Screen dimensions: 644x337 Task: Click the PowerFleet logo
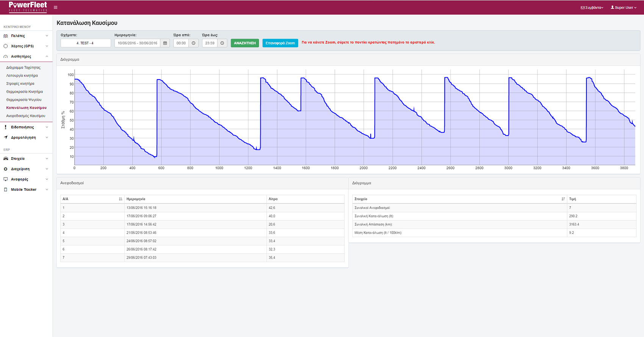tap(28, 7)
